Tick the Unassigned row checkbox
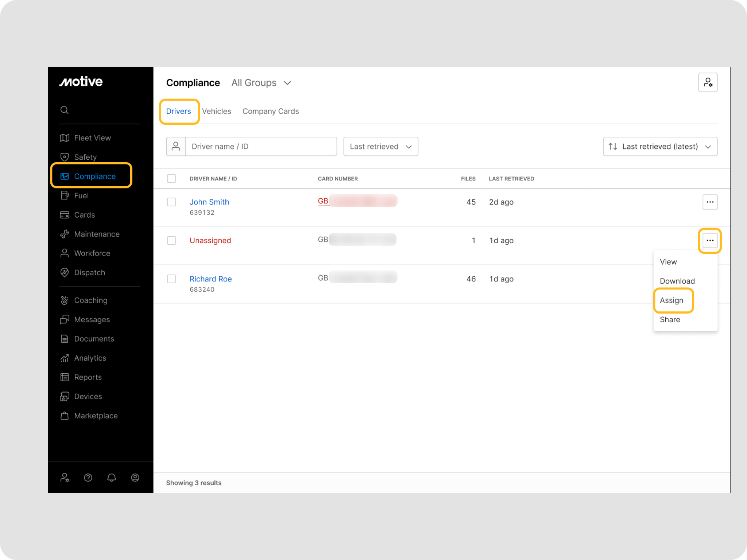747x560 pixels. pos(171,240)
